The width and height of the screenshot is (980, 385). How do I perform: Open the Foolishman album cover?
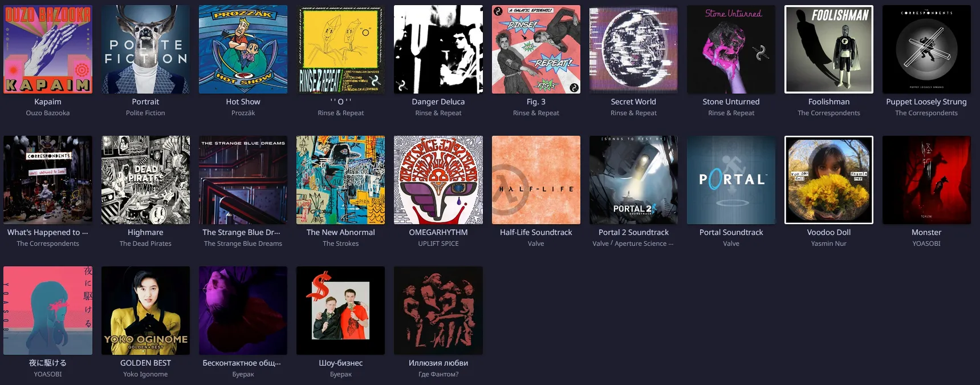pyautogui.click(x=829, y=49)
